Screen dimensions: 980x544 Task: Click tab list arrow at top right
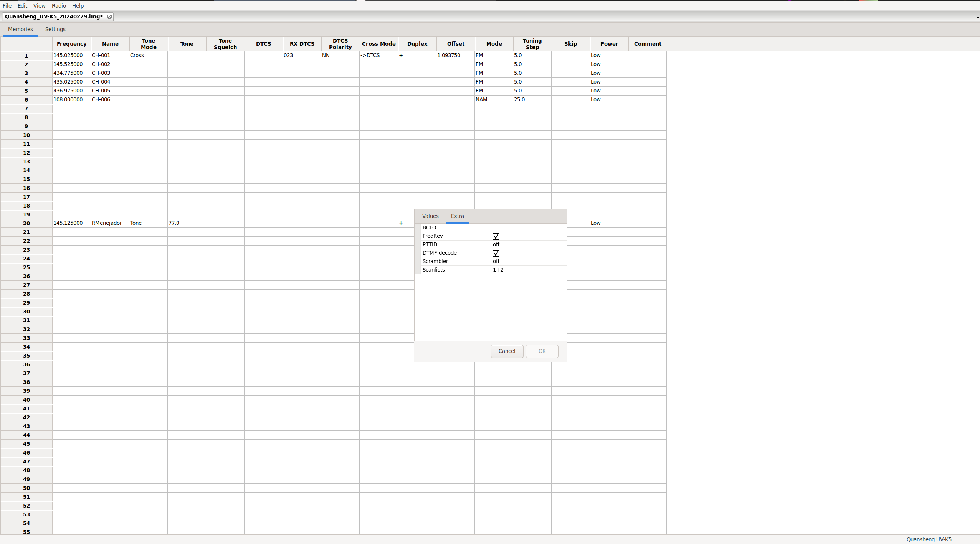[977, 17]
